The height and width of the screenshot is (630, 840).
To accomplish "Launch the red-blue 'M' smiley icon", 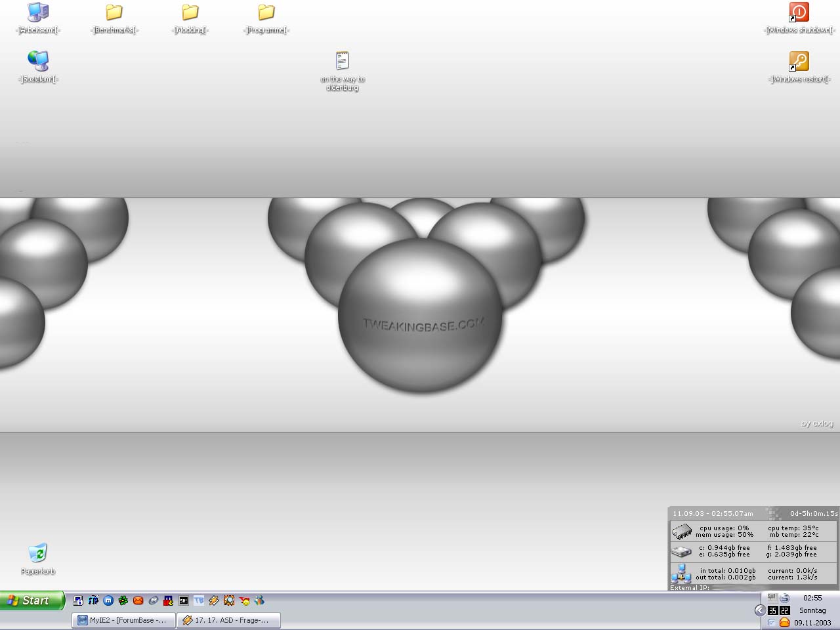I will (169, 600).
